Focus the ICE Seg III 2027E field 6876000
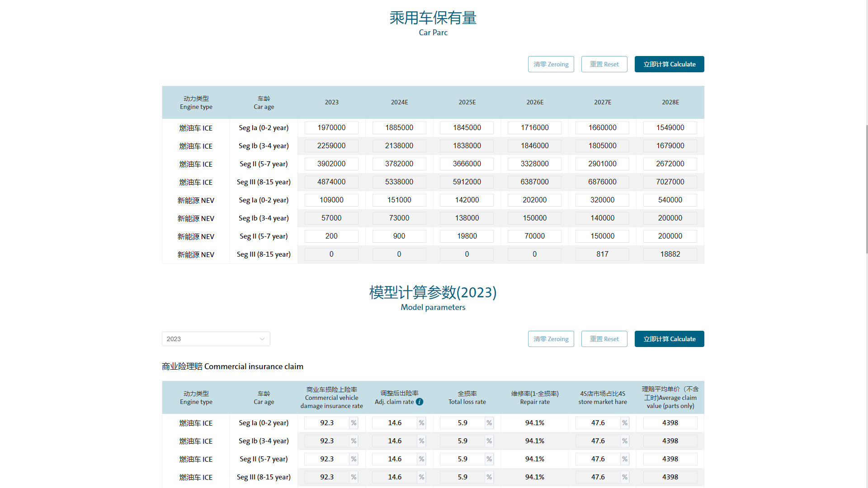This screenshot has height=488, width=868. click(x=602, y=182)
